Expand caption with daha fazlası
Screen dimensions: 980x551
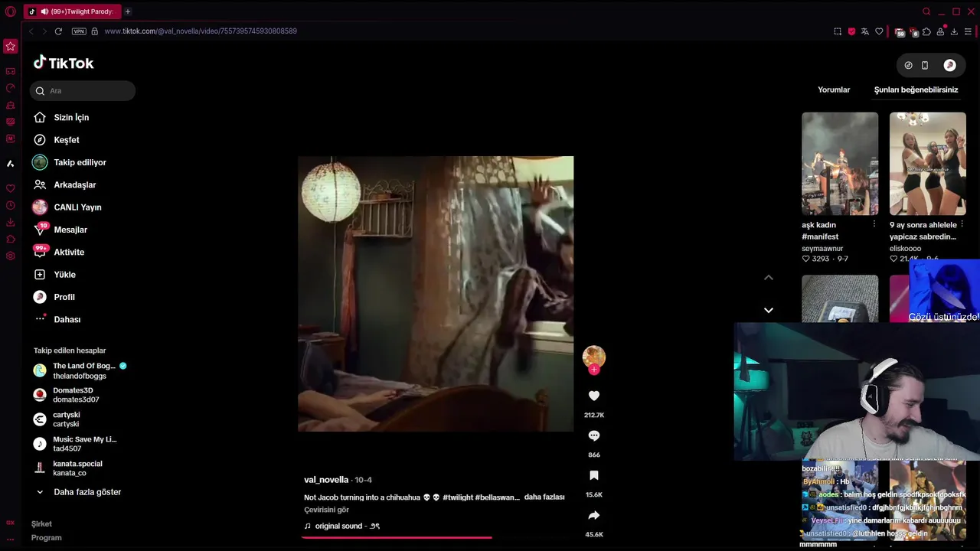point(544,497)
